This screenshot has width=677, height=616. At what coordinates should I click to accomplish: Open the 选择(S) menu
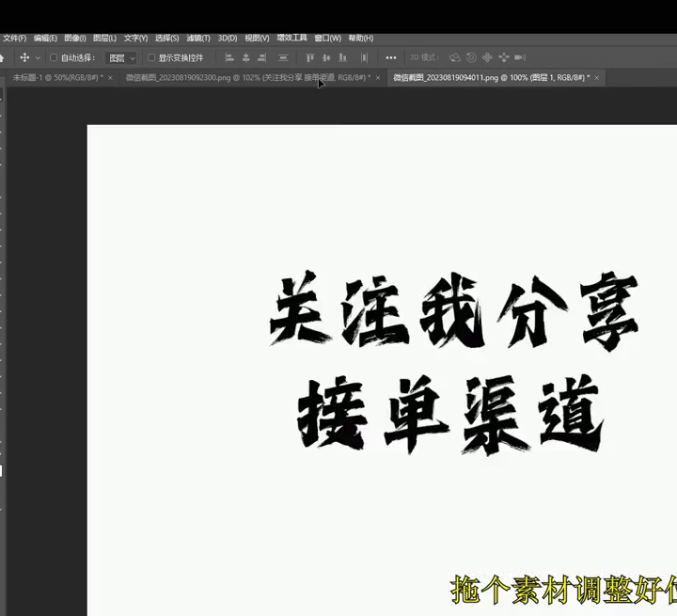tap(167, 39)
